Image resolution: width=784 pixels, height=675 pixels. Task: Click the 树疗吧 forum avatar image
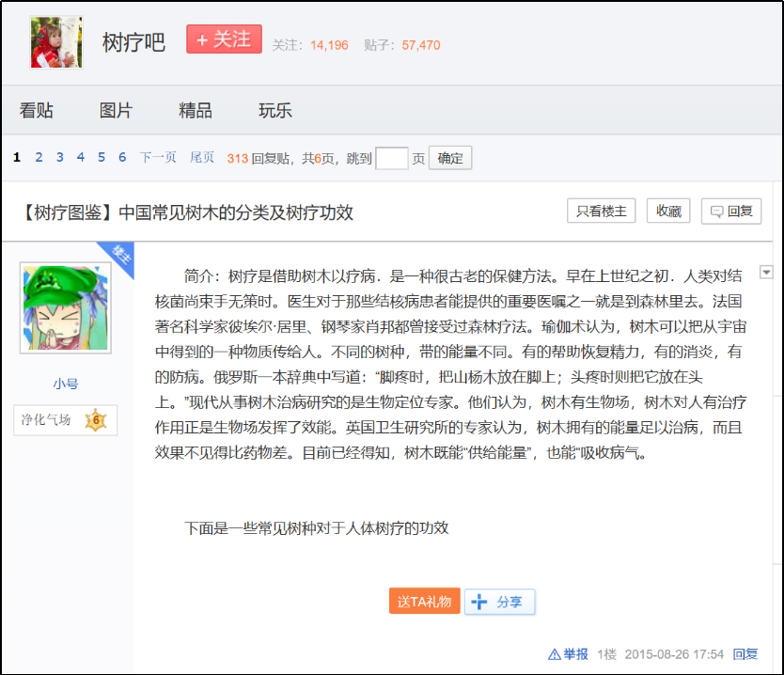pos(56,42)
